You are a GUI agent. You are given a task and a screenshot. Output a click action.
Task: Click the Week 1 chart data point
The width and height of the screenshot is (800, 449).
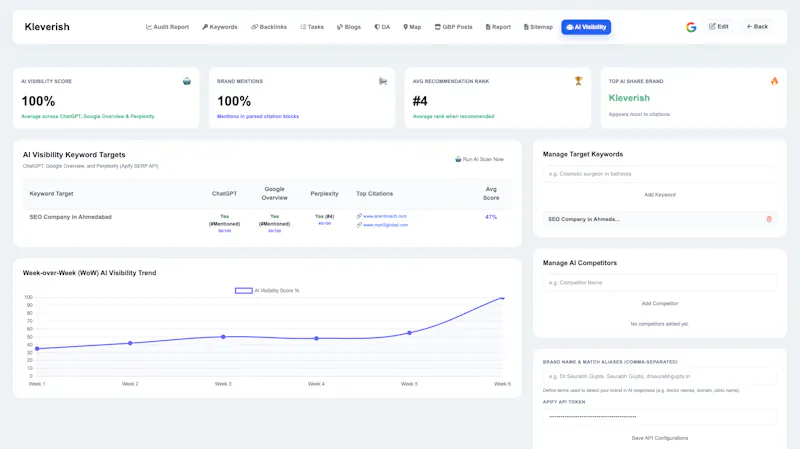click(x=37, y=348)
